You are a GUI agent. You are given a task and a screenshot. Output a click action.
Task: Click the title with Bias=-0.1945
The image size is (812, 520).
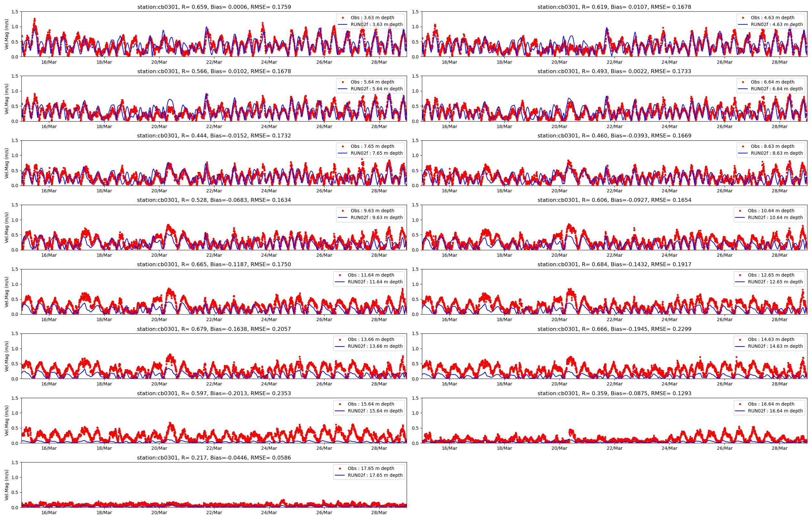coord(614,329)
